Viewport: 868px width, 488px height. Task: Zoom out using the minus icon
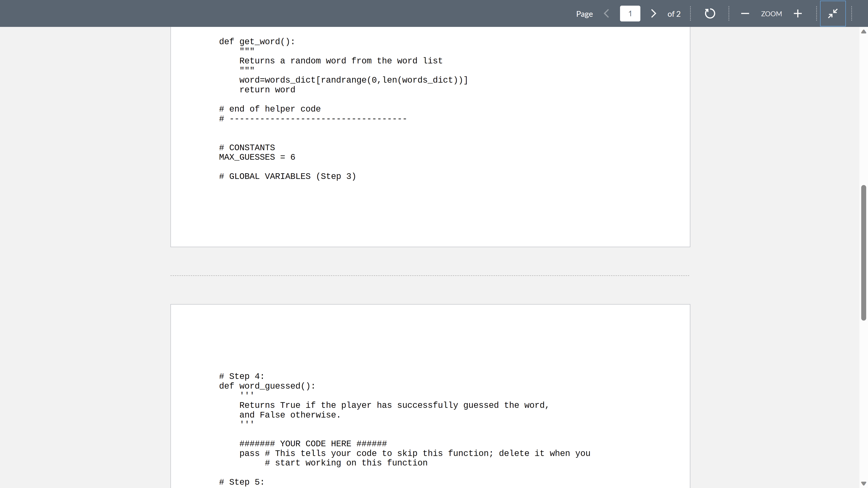[x=745, y=14]
